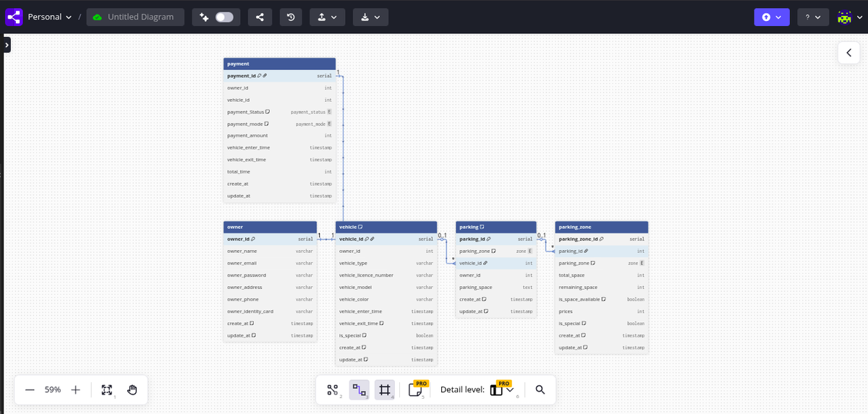Click the 59% zoom level value
868x414 pixels.
coord(53,389)
